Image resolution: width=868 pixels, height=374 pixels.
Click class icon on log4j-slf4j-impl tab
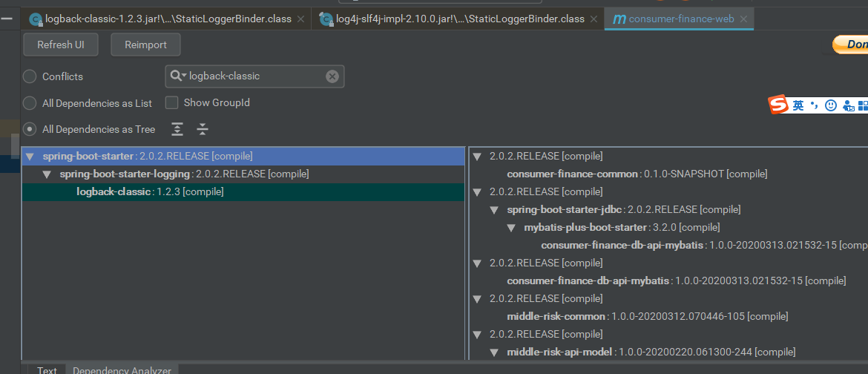click(326, 19)
